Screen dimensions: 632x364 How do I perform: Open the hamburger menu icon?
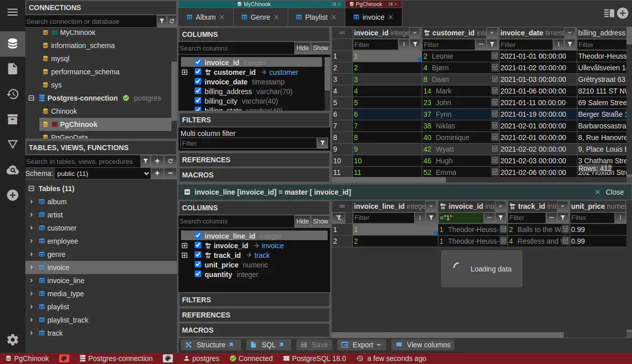point(13,12)
